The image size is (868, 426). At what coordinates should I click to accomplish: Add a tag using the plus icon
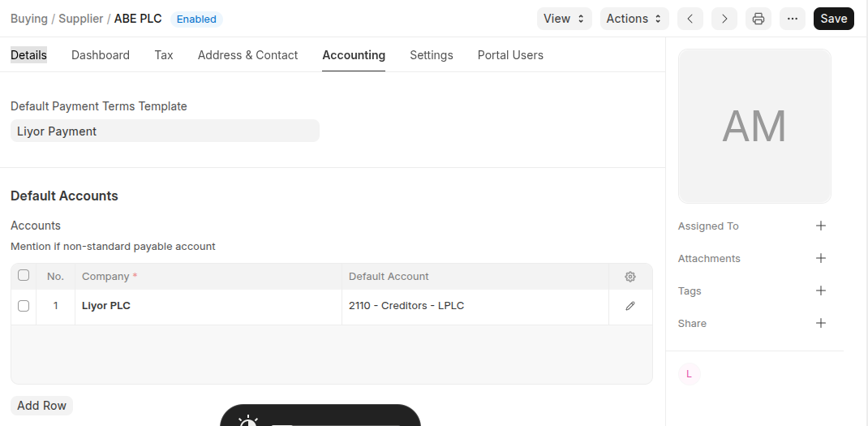click(x=820, y=291)
